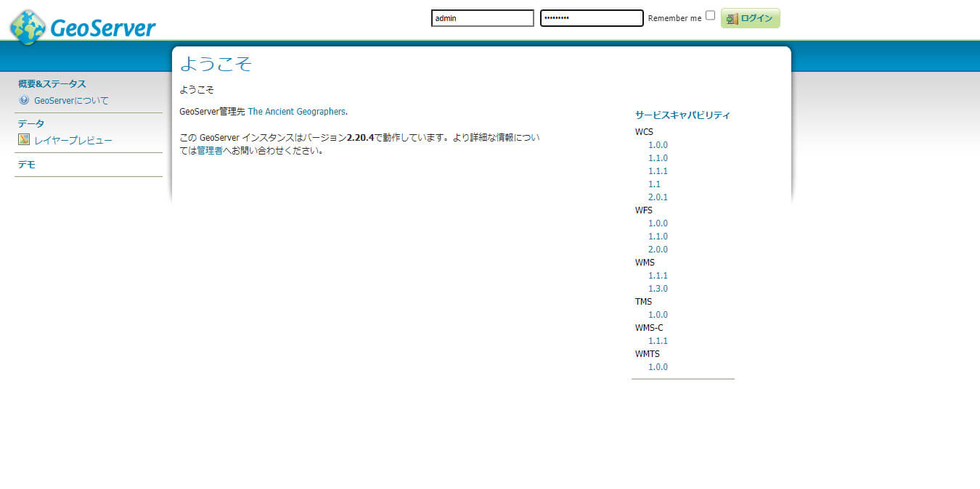Viewport: 980px width, 489px height.
Task: Open WFS 1.1.0 capabilities
Action: point(658,237)
